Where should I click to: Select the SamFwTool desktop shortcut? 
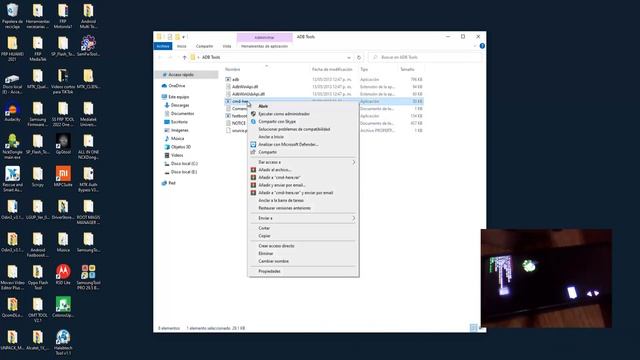pyautogui.click(x=88, y=46)
